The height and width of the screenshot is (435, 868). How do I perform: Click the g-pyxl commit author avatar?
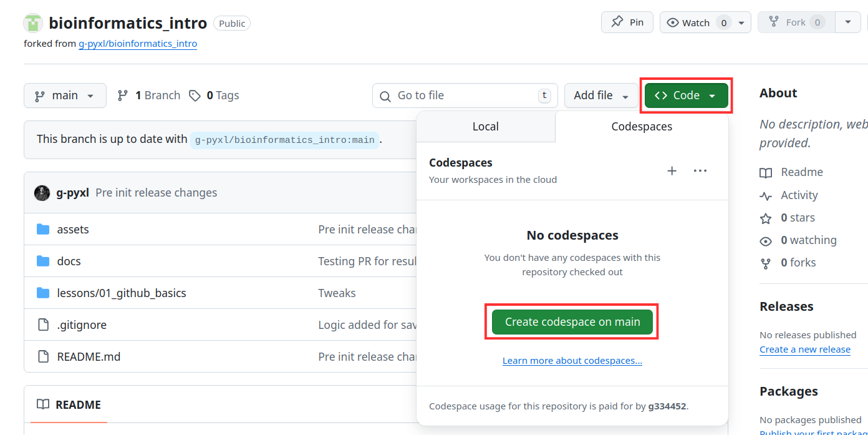(x=42, y=193)
